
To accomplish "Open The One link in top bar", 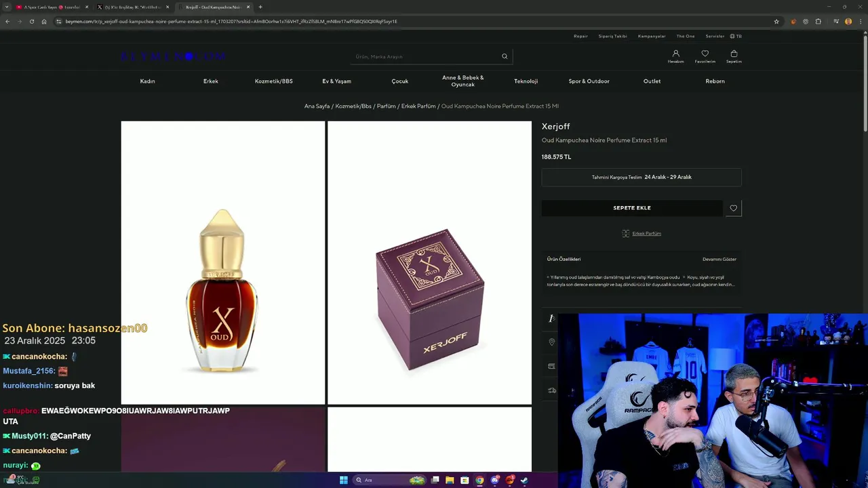I will [x=686, y=36].
